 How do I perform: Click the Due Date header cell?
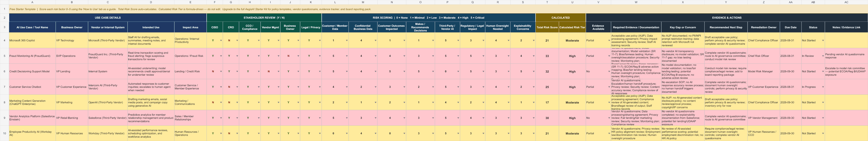click(790, 27)
